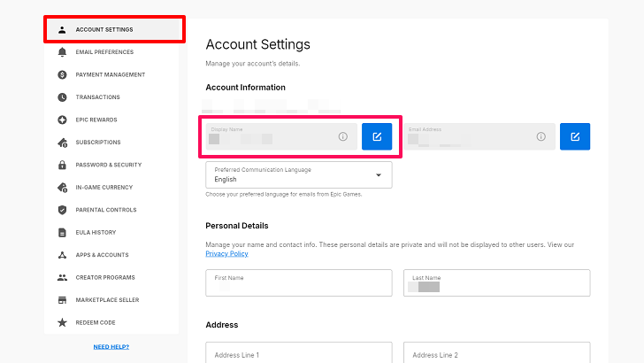Go to Password & Security
This screenshot has width=644, height=363.
tap(111, 165)
